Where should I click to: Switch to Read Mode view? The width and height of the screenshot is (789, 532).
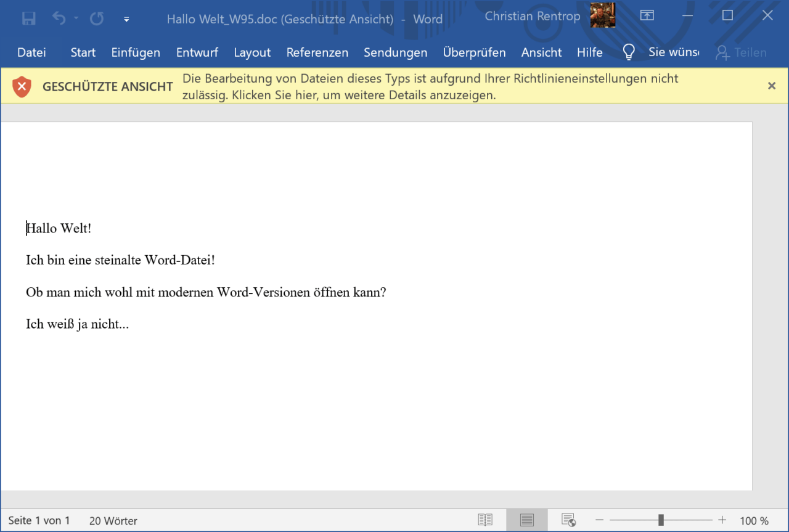click(x=485, y=520)
